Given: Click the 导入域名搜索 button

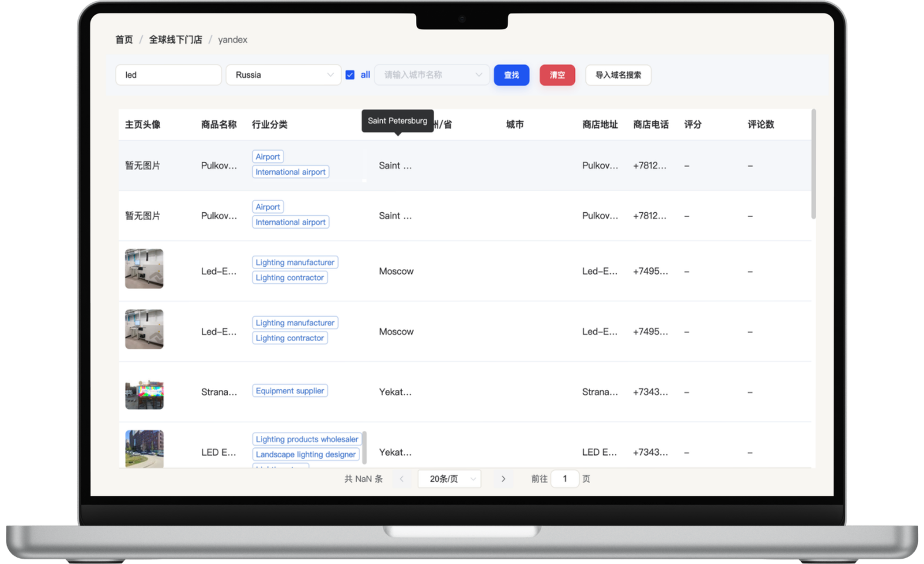Looking at the screenshot, I should [618, 75].
